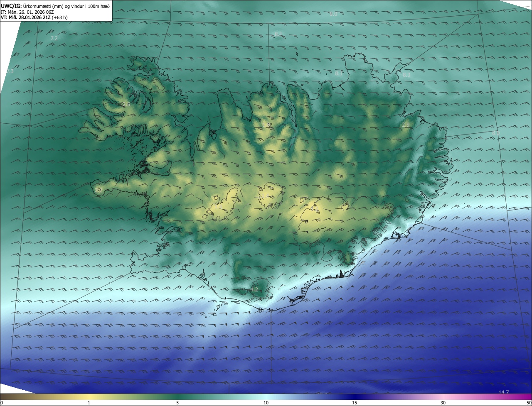Click the '10' tick on the color scale
The height and width of the screenshot is (406, 532).
tap(266, 403)
